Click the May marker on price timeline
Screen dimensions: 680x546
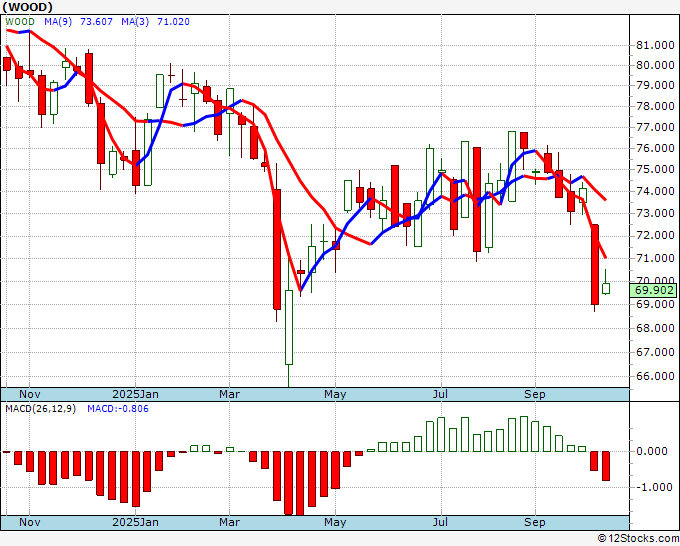pos(335,394)
